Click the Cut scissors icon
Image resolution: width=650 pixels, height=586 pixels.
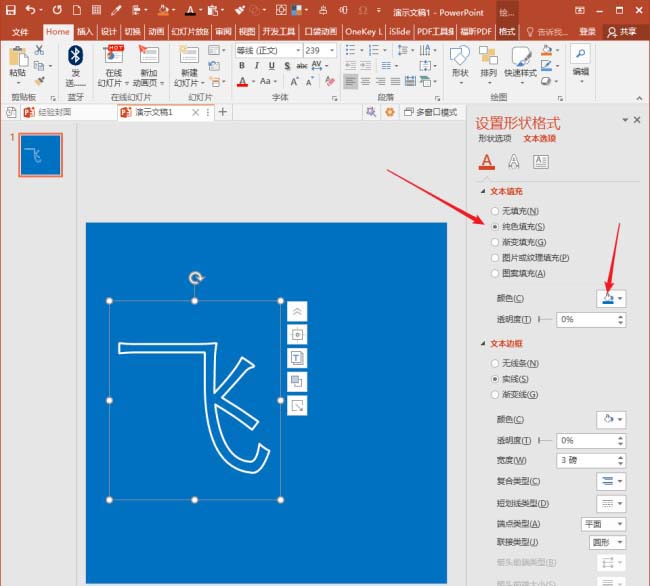coord(39,50)
